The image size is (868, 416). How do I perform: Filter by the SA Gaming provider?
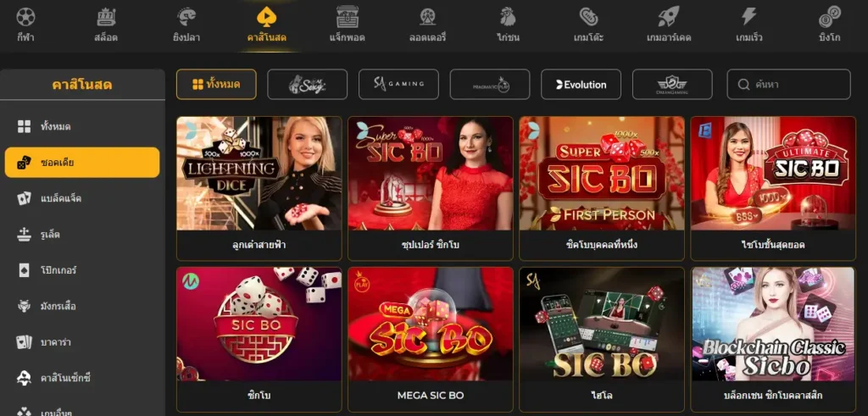398,84
